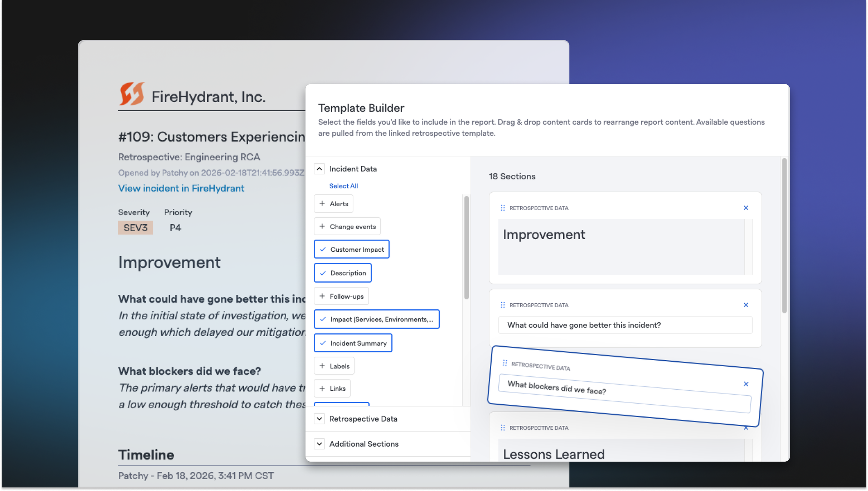Grab the drag handle on Improvement card

point(503,208)
